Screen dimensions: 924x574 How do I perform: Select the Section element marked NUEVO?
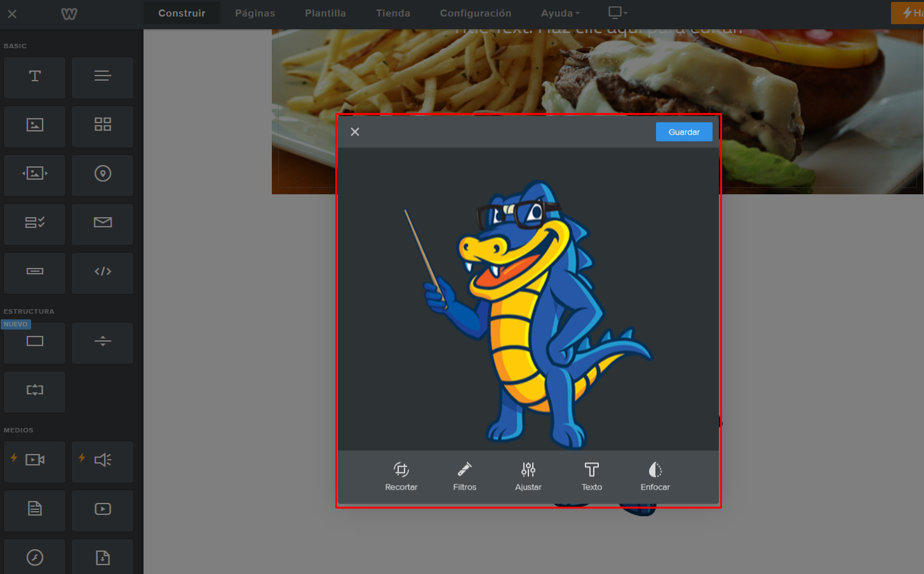(x=35, y=343)
